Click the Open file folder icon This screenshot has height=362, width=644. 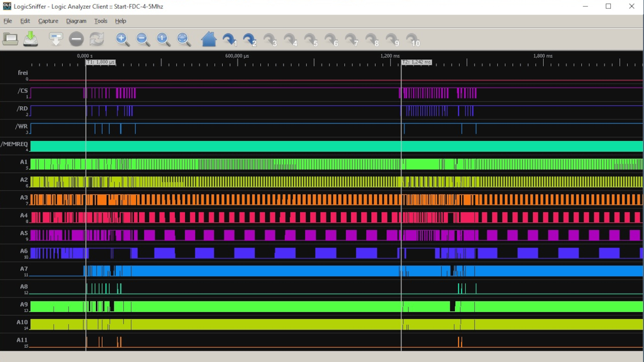coord(10,39)
